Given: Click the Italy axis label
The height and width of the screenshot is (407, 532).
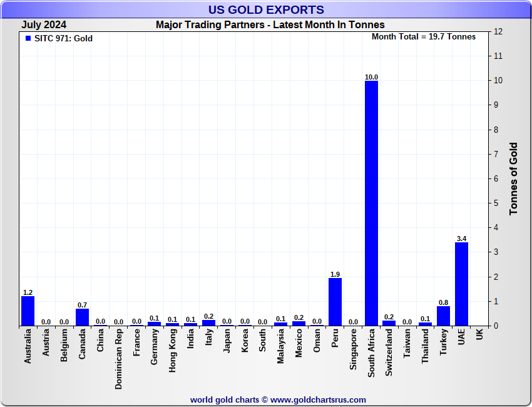Looking at the screenshot, I should point(208,337).
